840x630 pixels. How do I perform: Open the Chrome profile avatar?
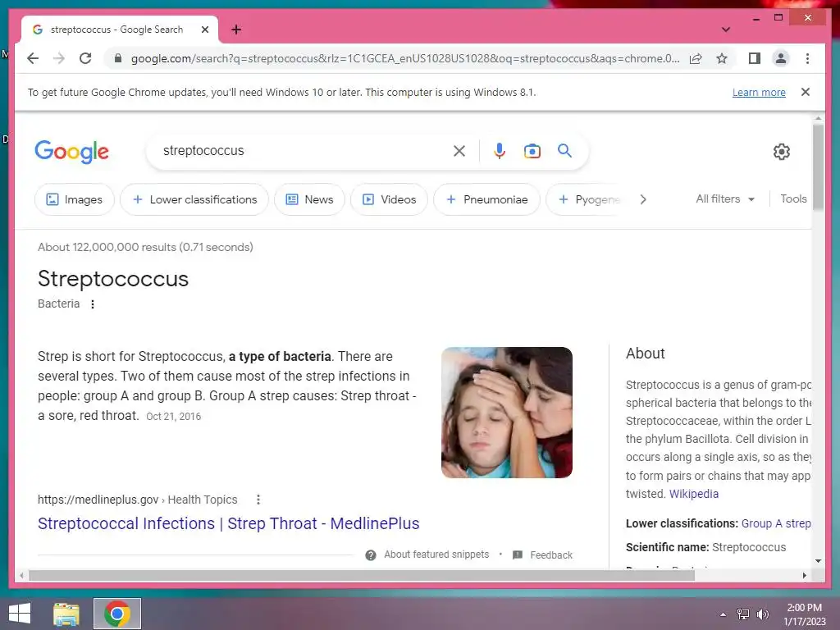tap(781, 58)
